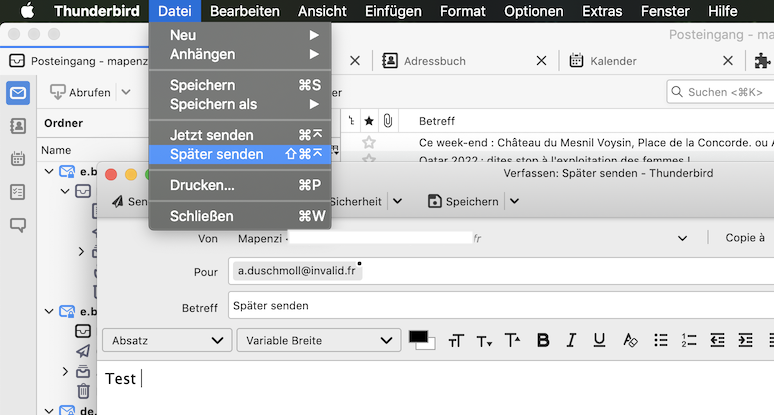Toggle the star on the first message
The width and height of the screenshot is (774, 415).
tap(369, 142)
